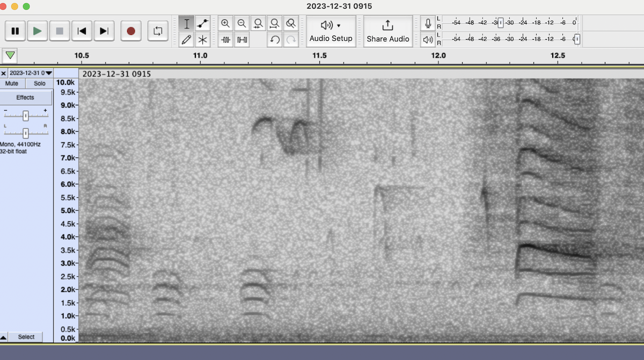Silence the selected audio
Screen dimensions: 644x360
[x=242, y=40]
